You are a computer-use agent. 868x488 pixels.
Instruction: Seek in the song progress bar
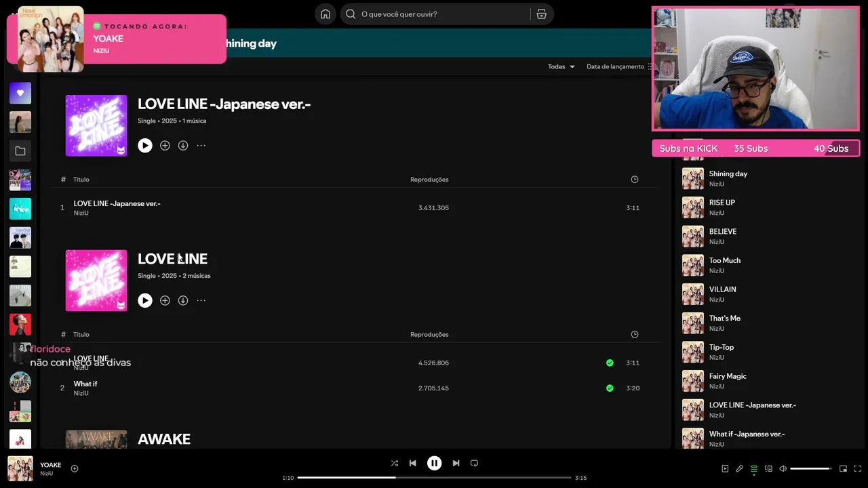(x=434, y=478)
